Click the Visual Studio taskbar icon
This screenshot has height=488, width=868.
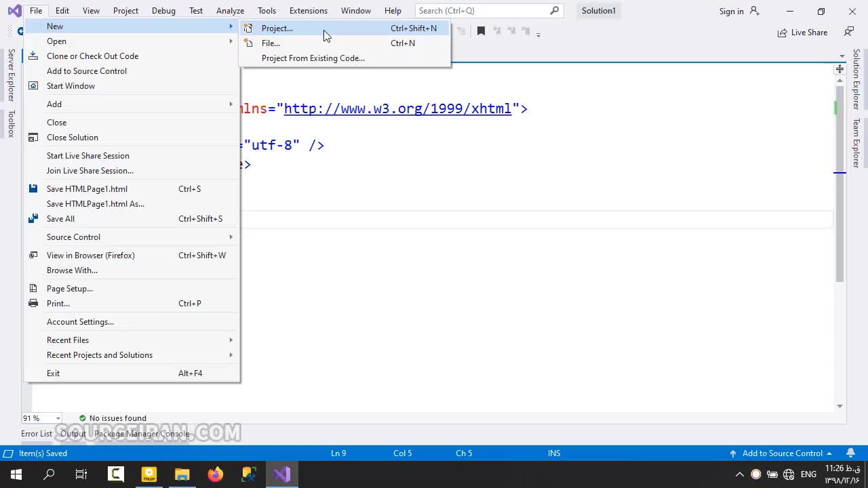(281, 474)
